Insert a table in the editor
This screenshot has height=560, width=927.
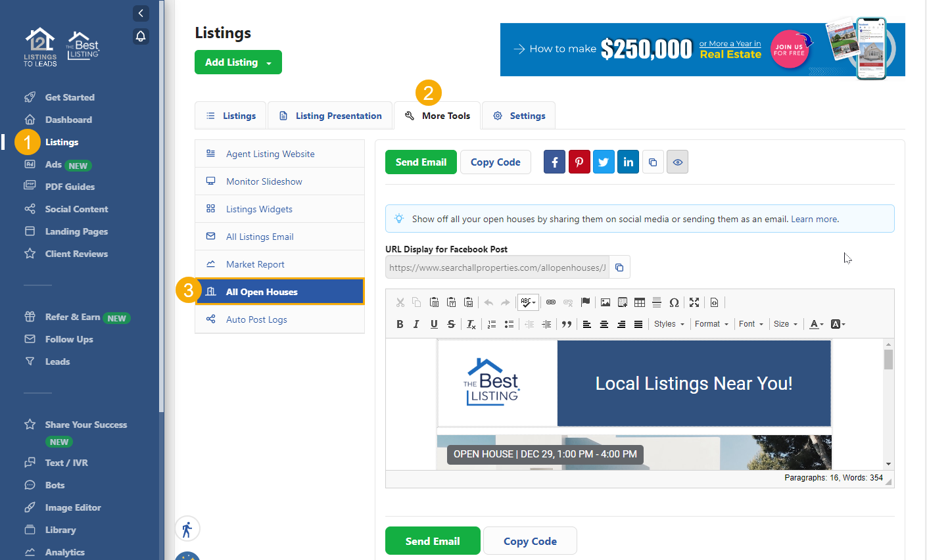click(x=640, y=302)
